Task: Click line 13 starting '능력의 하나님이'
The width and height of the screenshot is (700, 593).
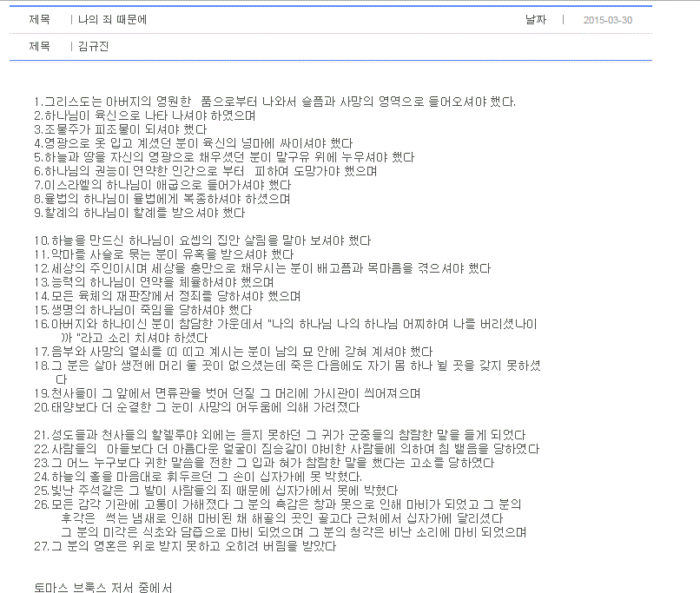Action: tap(154, 282)
